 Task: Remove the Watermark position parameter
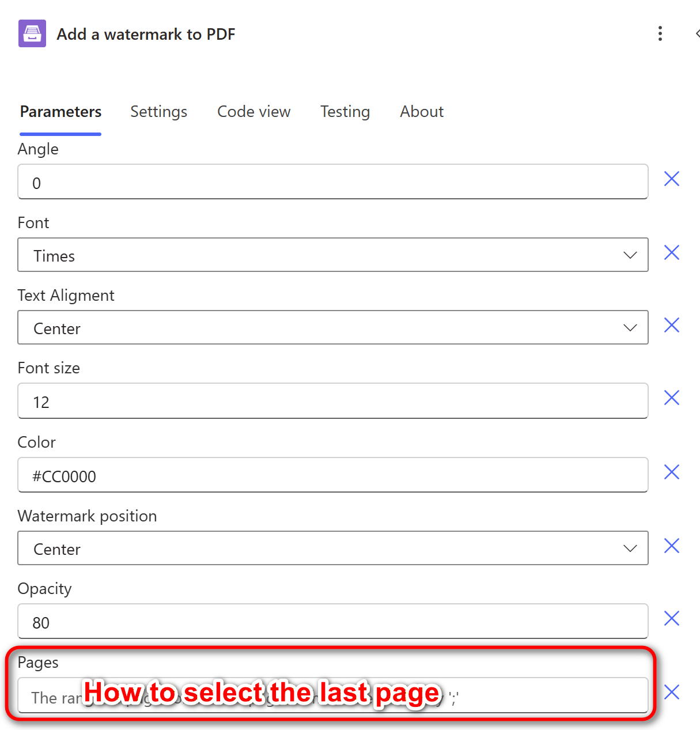(x=672, y=546)
